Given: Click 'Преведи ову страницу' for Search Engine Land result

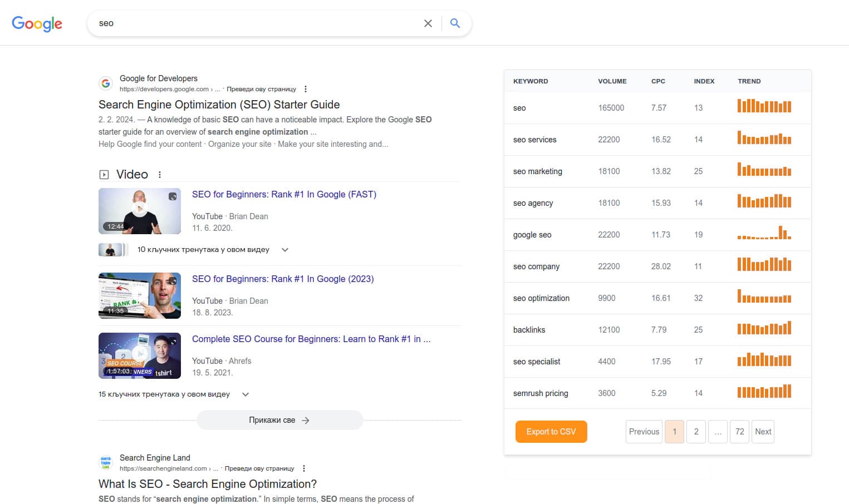Looking at the screenshot, I should coord(259,468).
